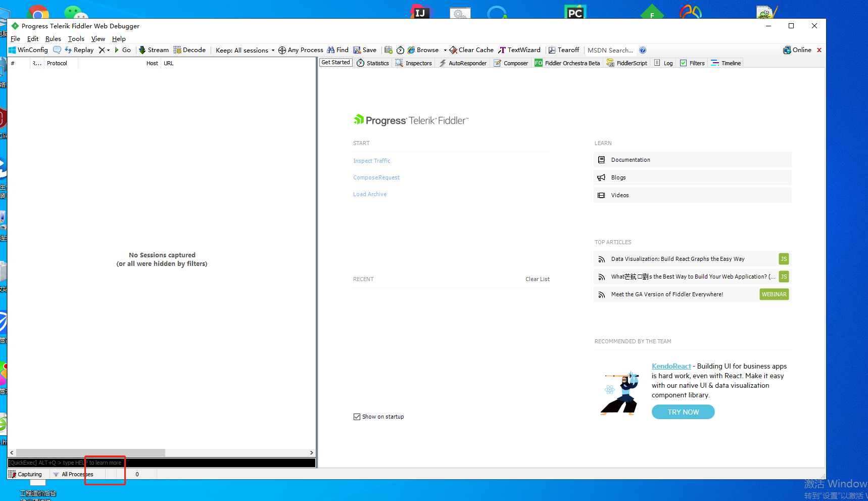Switch to the Timeline tab
Screen dimensions: 868x501
726,63
